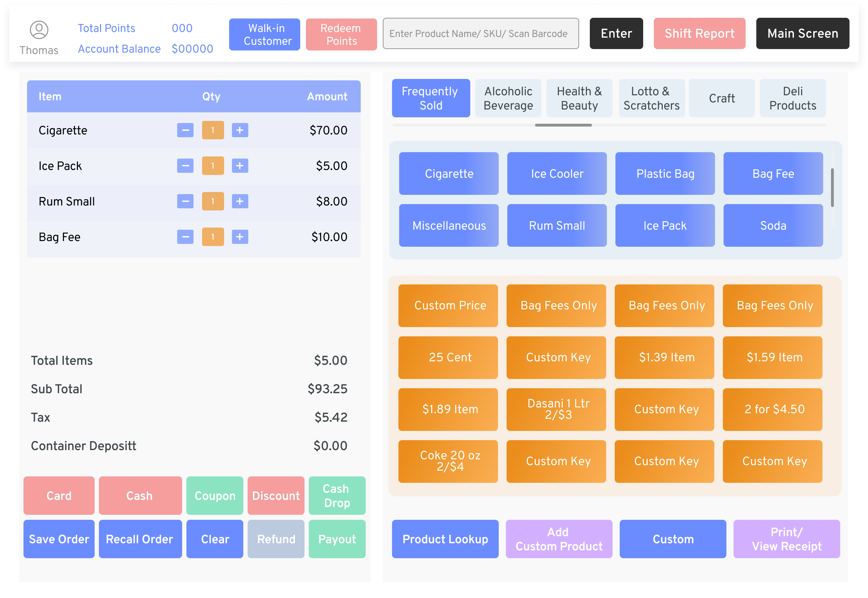Viewport: 868px width, 598px height.
Task: Switch to the Alcoholic Beverage tab
Action: pyautogui.click(x=508, y=98)
